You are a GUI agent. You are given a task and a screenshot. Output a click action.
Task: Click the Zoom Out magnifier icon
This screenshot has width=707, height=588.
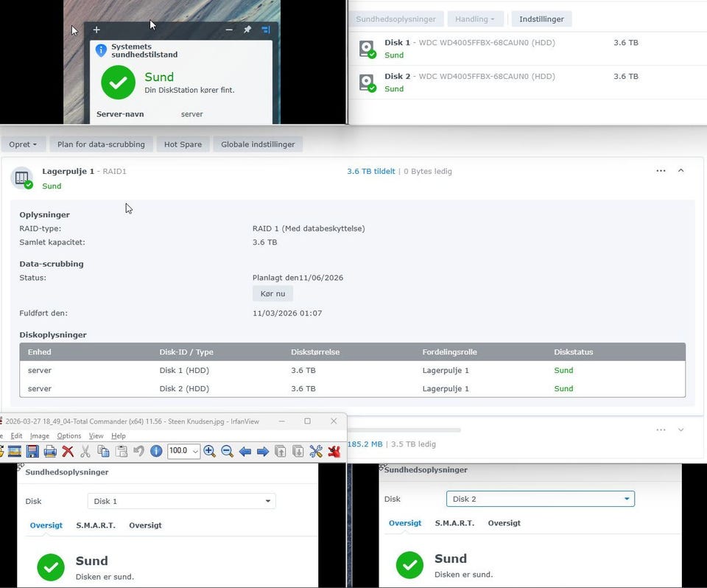coord(228,451)
